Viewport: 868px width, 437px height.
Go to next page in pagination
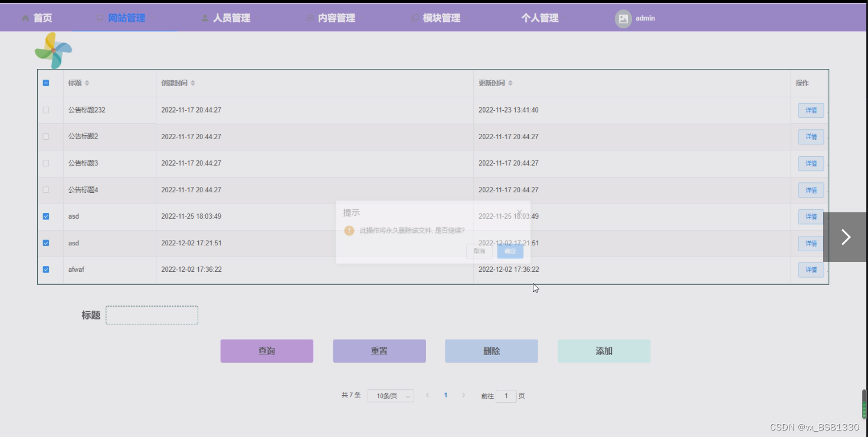pyautogui.click(x=463, y=395)
